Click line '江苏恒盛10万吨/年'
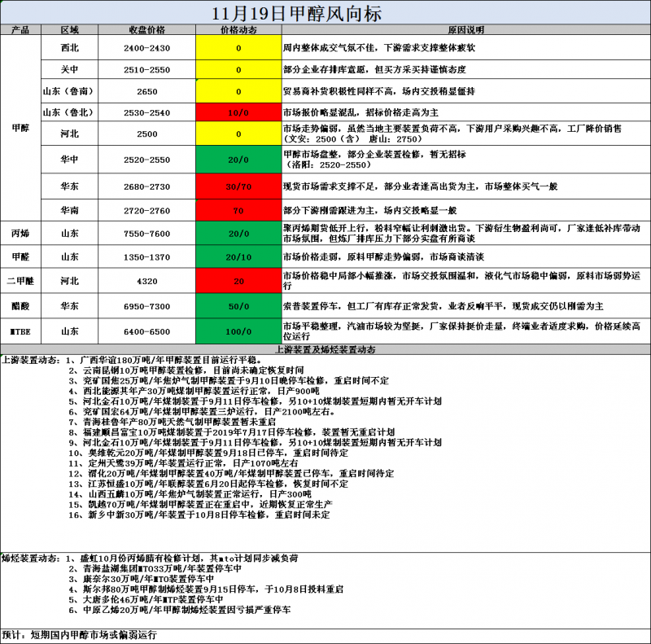The width and height of the screenshot is (651, 644). click(x=208, y=484)
